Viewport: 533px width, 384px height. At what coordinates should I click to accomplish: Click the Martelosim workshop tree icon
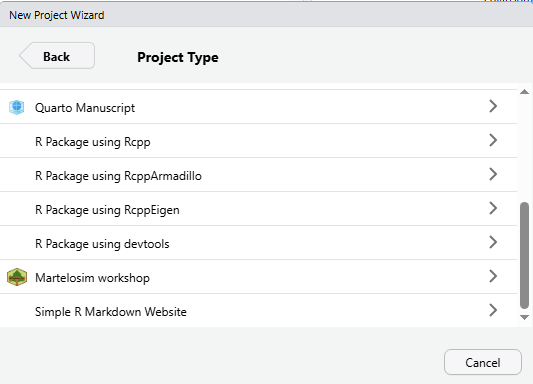(x=17, y=277)
